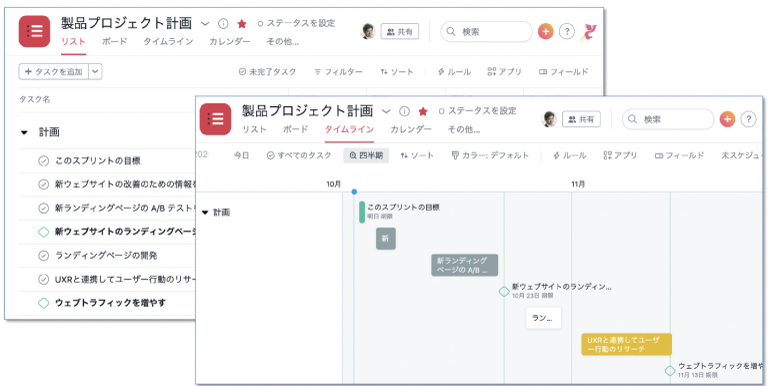Viewport: 770px width, 386px height.
Task: Open ルール in timeline toolbar
Action: pyautogui.click(x=570, y=156)
